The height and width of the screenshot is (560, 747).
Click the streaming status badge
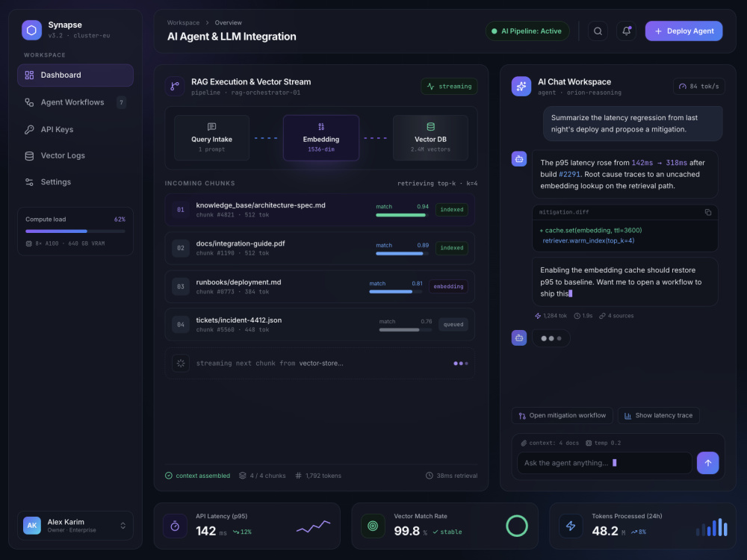coord(449,86)
